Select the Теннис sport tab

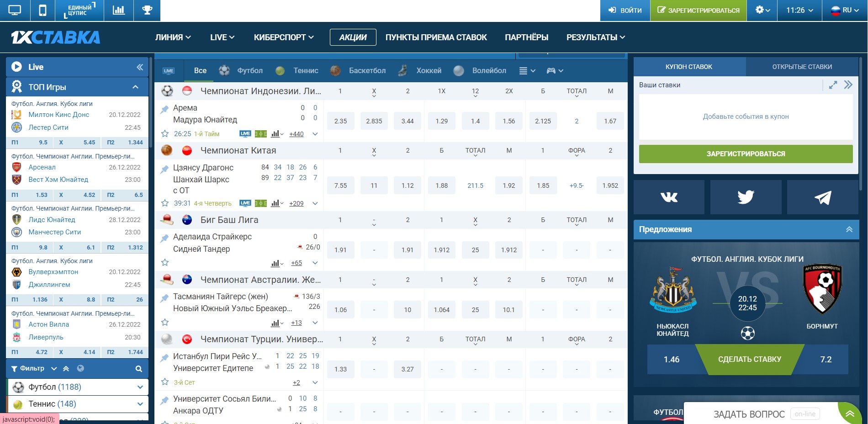(297, 71)
